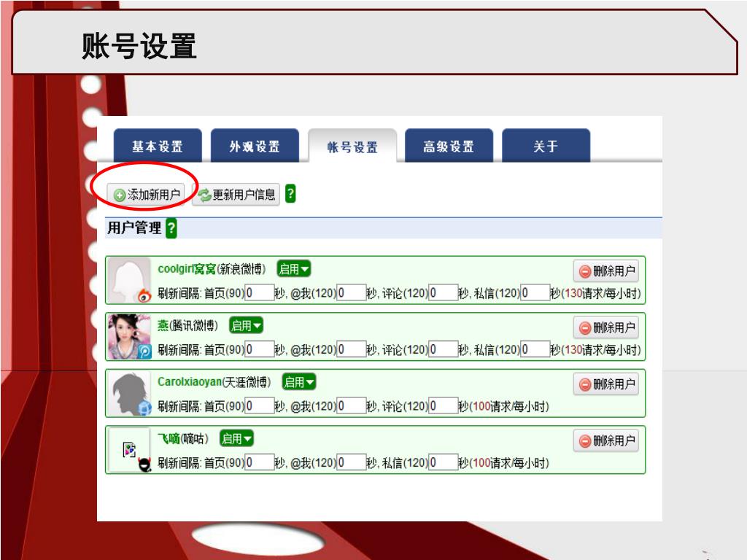Screen dimensions: 747x560
Task: Select the 帐号设置 tab
Action: tap(352, 147)
